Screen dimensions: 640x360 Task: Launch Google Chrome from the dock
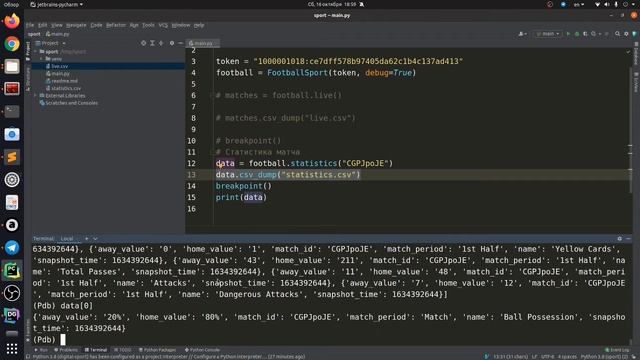[x=12, y=44]
